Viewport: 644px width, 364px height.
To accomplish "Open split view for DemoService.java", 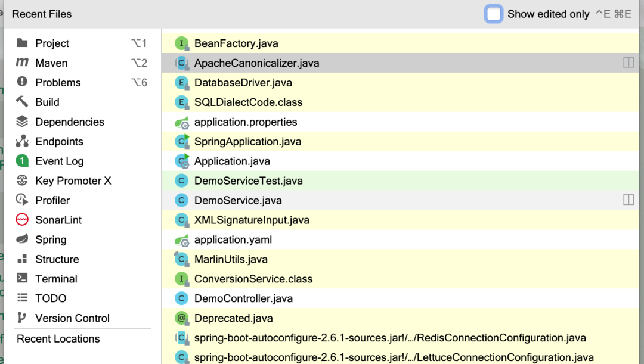I will [628, 200].
